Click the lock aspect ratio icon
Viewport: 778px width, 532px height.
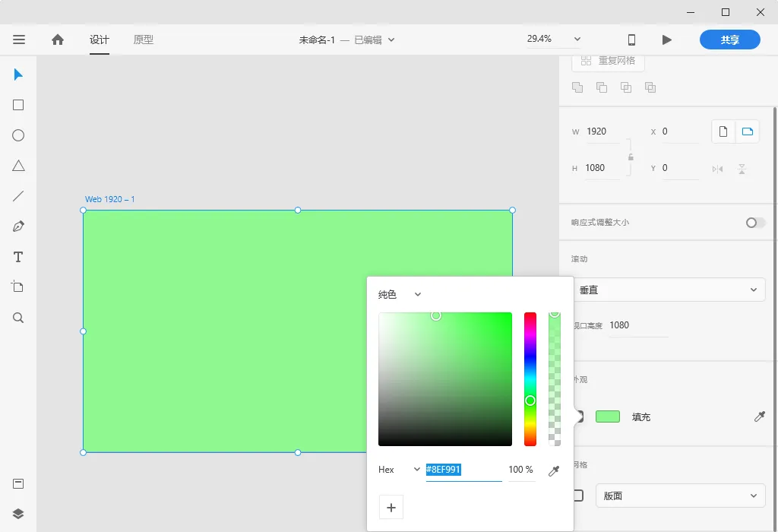coord(631,157)
